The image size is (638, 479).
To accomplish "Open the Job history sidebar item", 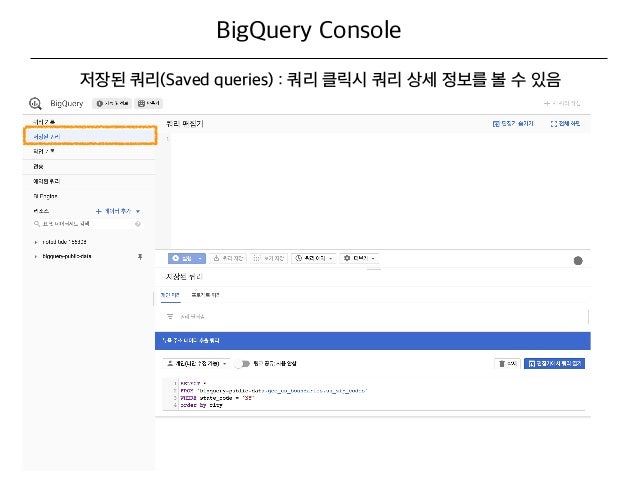I will click(x=44, y=151).
